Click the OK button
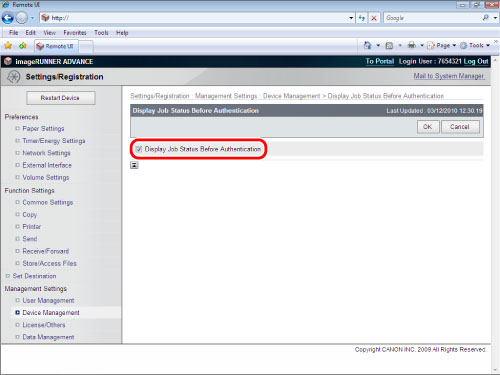 (x=428, y=127)
